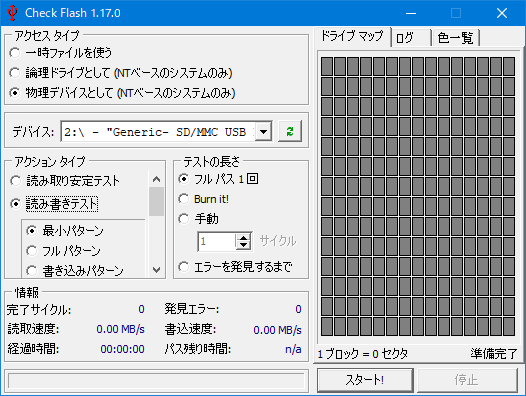Select エラーを発見するまで option
Screen dimensions: 526x396
pyautogui.click(x=235, y=267)
